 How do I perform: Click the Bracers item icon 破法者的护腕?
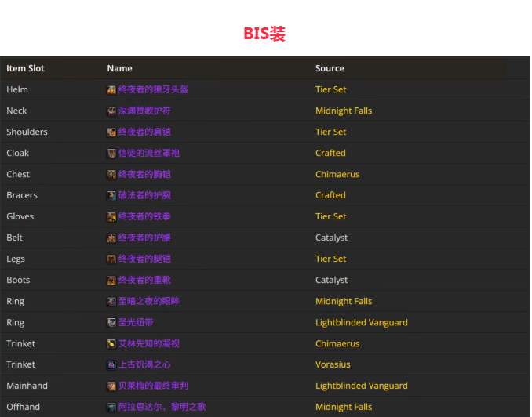tap(111, 195)
